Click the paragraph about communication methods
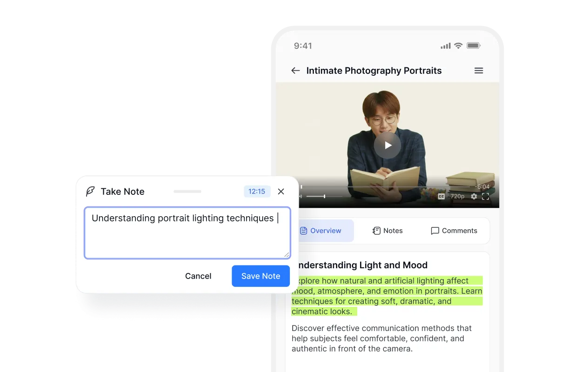The width and height of the screenshot is (588, 372). (x=381, y=339)
